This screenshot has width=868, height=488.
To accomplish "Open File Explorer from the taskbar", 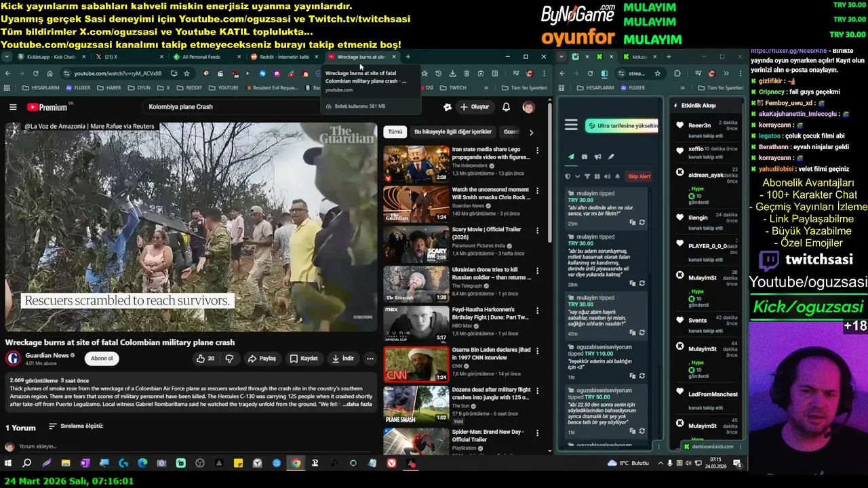I will pos(66,464).
